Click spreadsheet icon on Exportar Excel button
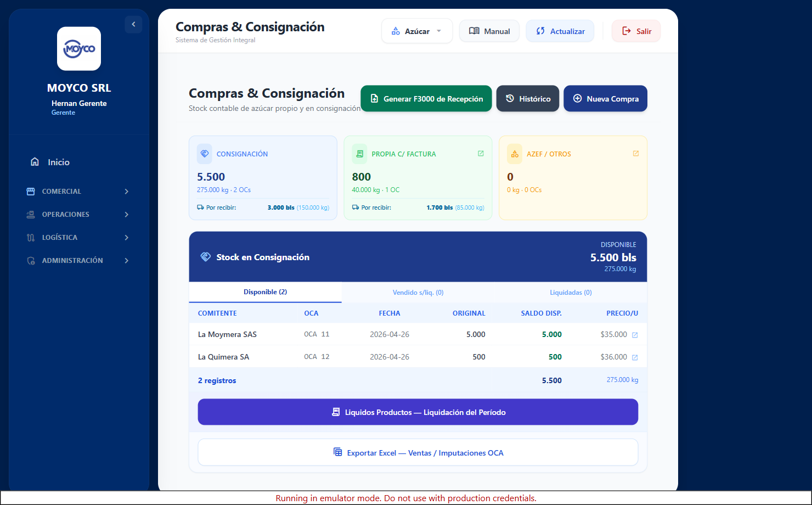The height and width of the screenshot is (505, 812). tap(338, 452)
